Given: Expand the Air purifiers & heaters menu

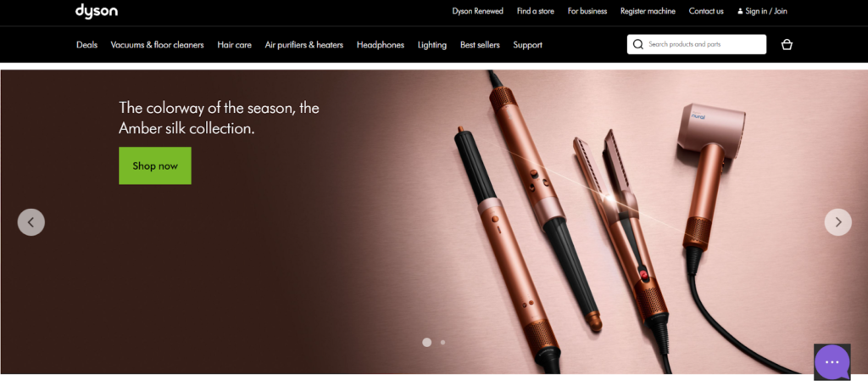Looking at the screenshot, I should (x=304, y=45).
